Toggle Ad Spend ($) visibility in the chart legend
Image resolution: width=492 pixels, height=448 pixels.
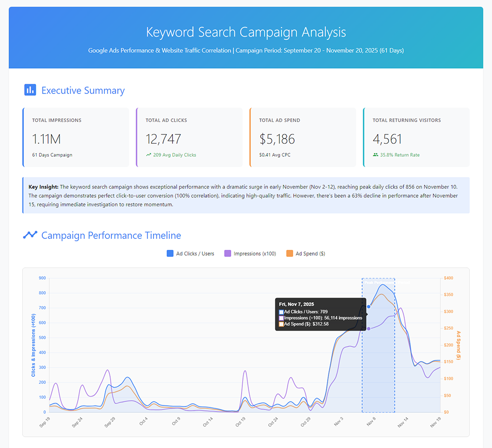[x=305, y=253]
